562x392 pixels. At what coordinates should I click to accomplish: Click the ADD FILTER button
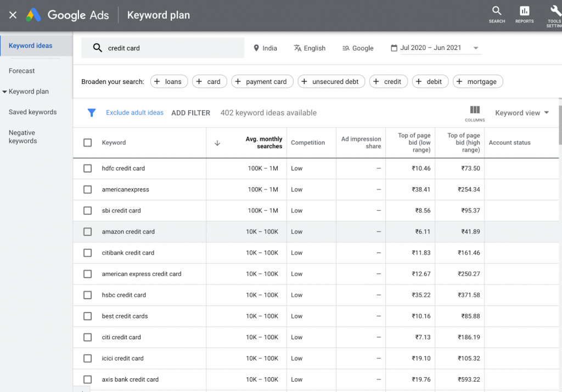190,113
